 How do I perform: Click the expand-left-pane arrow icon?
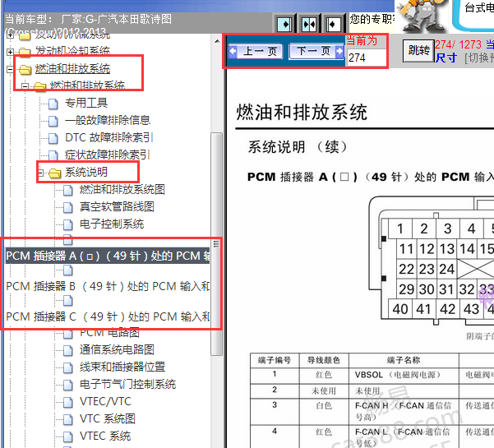coord(333,24)
